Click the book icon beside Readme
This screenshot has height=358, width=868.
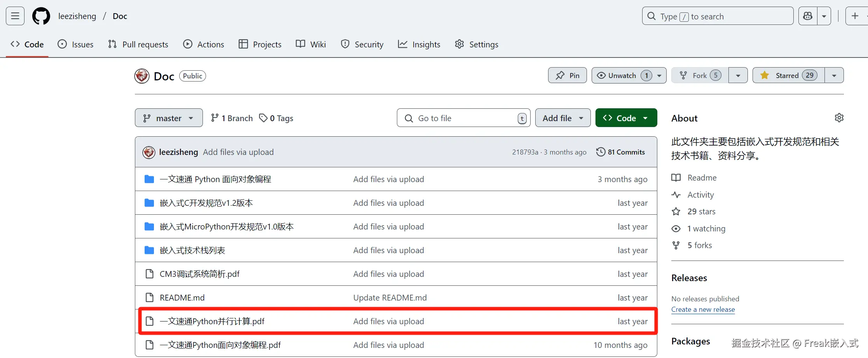(676, 178)
